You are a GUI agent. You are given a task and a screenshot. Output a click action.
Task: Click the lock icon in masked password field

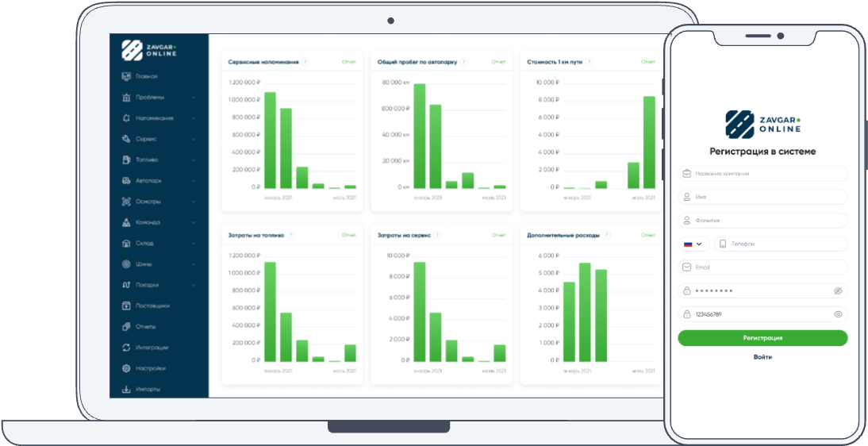point(686,291)
